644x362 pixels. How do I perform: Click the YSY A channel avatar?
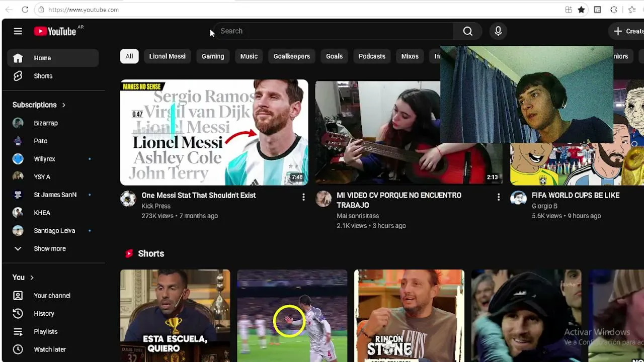[x=18, y=176]
